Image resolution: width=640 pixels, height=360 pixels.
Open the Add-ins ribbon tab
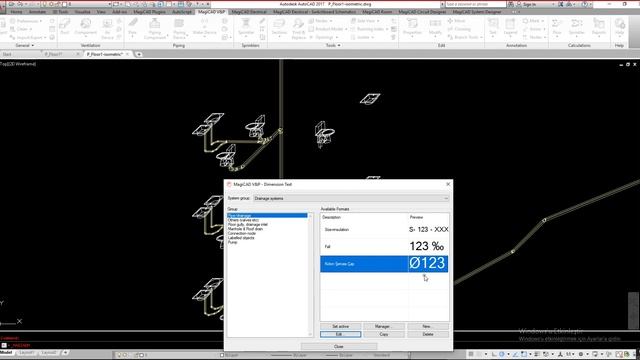click(119, 12)
